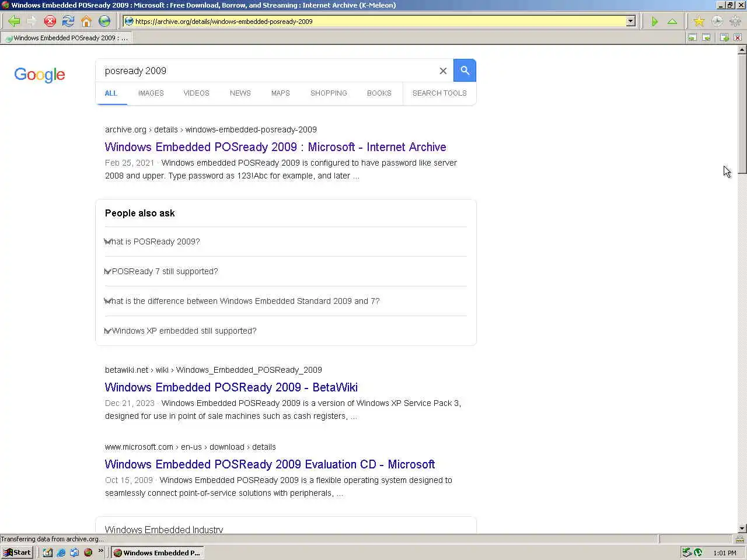Click the Safely Remove Hardware tray icon
Viewport: 747px width, 560px height.
tap(687, 552)
